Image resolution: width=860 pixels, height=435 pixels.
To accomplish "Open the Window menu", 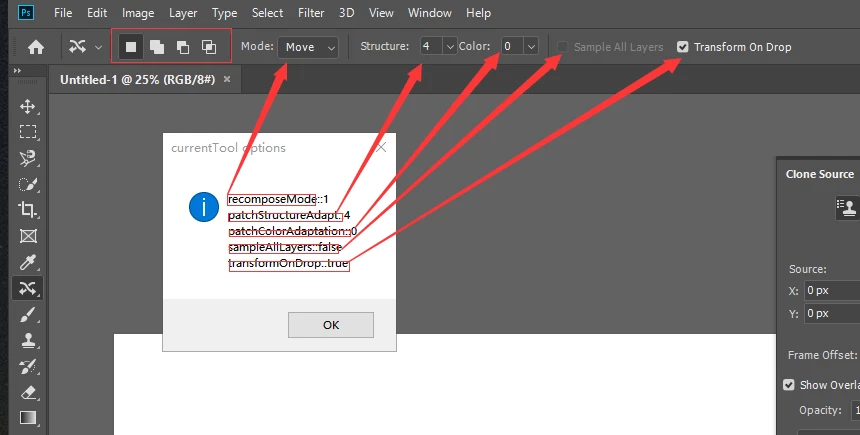I will tap(429, 13).
